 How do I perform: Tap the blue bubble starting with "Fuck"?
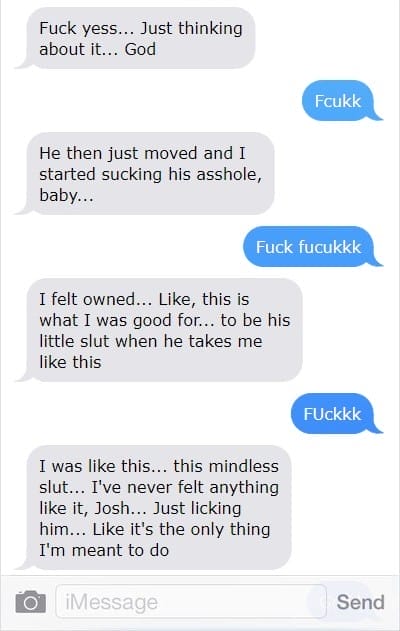(312, 246)
